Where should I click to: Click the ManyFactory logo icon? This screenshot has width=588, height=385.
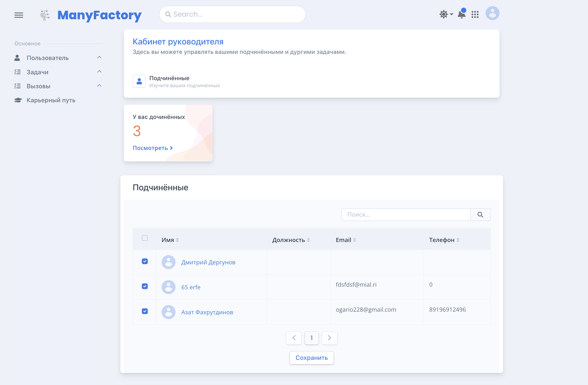pyautogui.click(x=45, y=15)
